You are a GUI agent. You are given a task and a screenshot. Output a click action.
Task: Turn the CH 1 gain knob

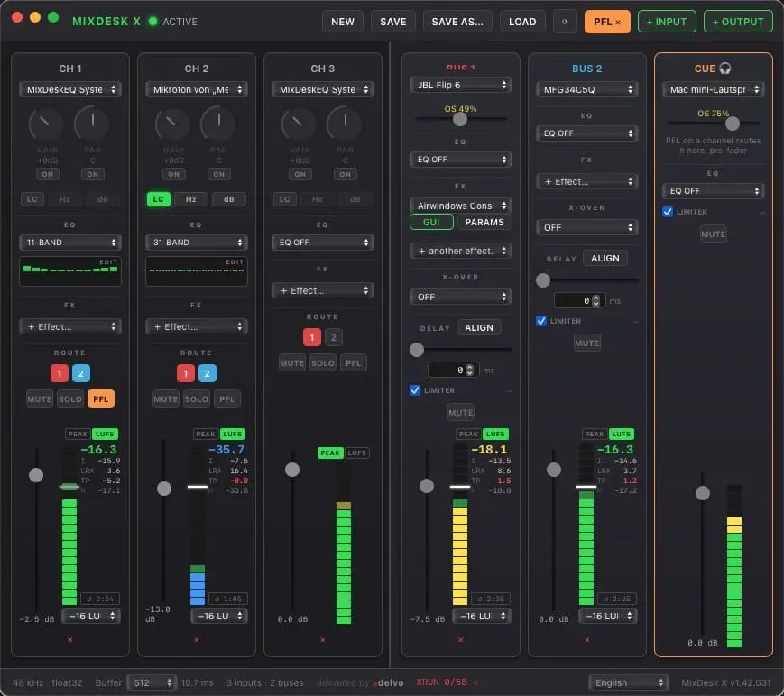point(46,124)
